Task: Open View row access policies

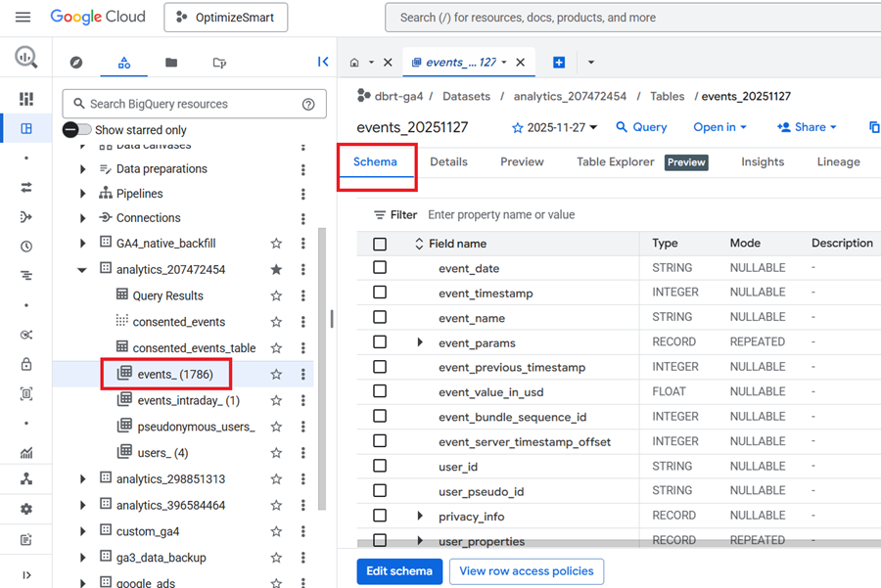Action: coord(526,570)
